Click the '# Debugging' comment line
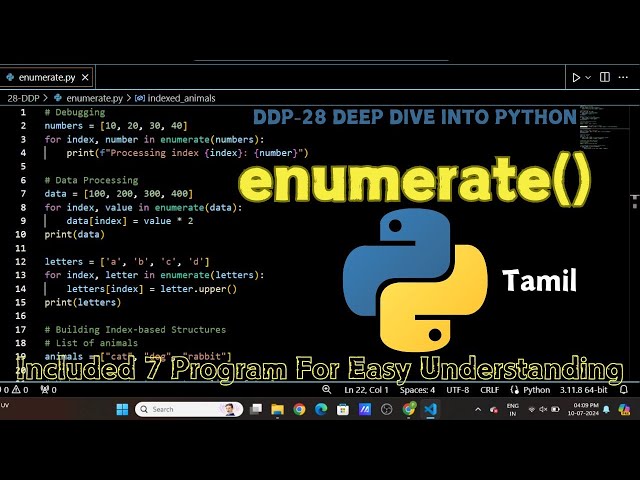Viewport: 640px width, 480px height. [x=75, y=112]
